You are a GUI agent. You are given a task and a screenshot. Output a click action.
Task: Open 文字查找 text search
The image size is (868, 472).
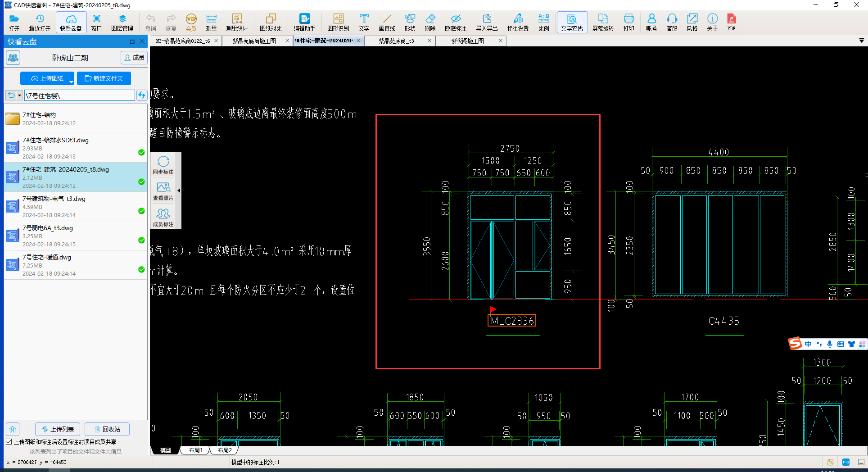pyautogui.click(x=572, y=23)
